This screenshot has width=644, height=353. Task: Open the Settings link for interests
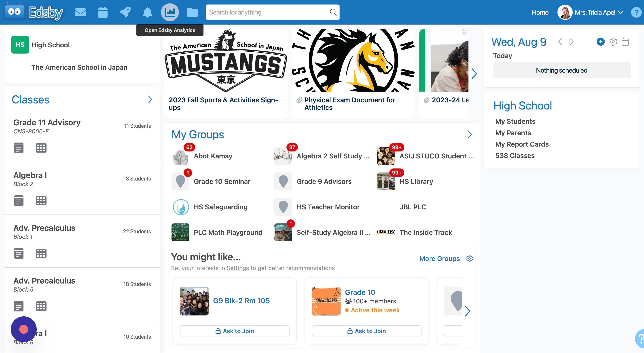pyautogui.click(x=238, y=268)
